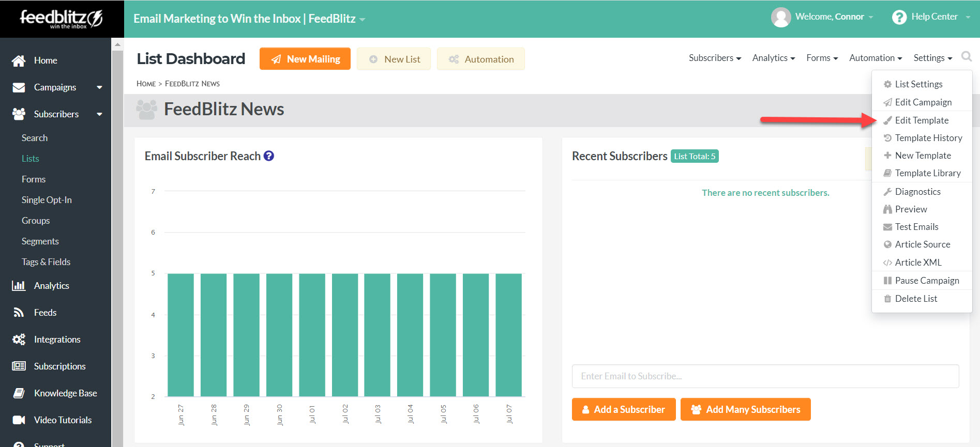The image size is (980, 447).
Task: Click the Enter Email to Subscribe field
Action: click(x=765, y=376)
